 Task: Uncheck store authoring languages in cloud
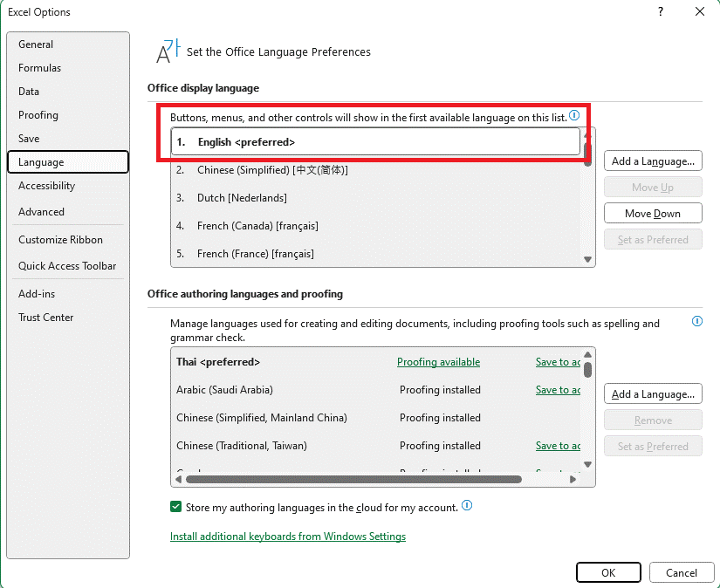[175, 506]
